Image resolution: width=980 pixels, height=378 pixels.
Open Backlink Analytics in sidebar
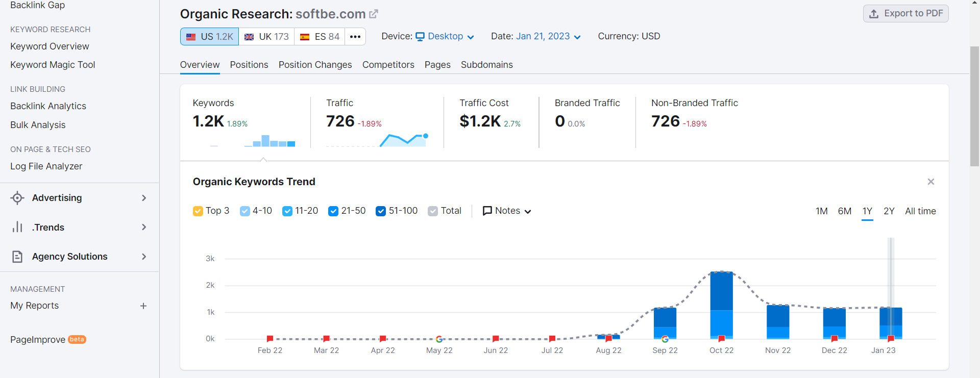click(x=48, y=106)
